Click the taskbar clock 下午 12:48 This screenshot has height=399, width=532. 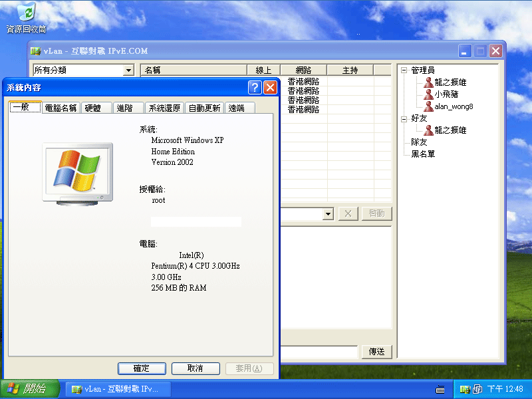(505, 389)
